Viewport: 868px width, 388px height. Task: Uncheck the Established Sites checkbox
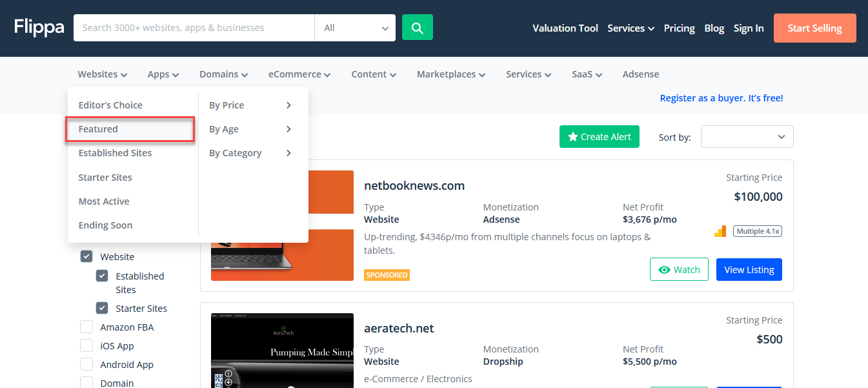pos(102,276)
